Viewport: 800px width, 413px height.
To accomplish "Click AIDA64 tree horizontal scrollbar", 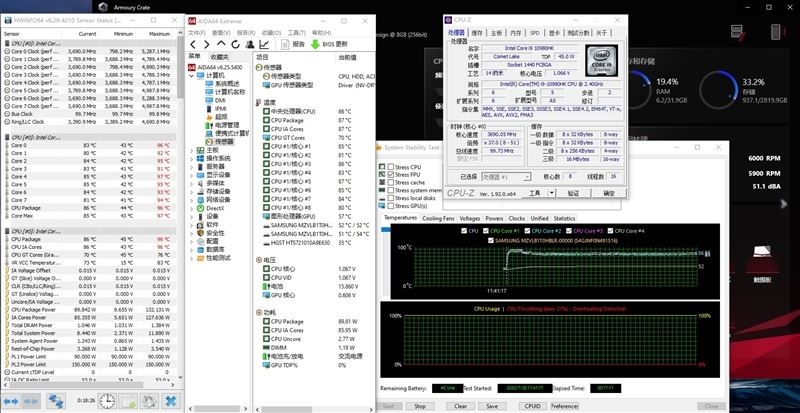I will [219, 408].
